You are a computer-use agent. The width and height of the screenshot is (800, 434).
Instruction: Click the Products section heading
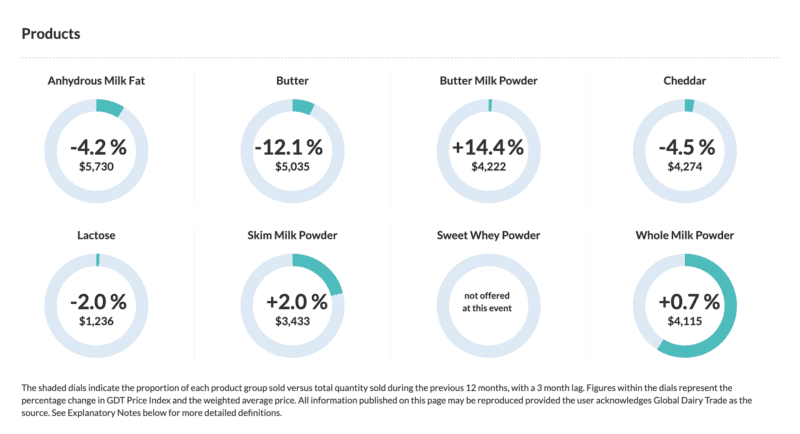point(51,33)
